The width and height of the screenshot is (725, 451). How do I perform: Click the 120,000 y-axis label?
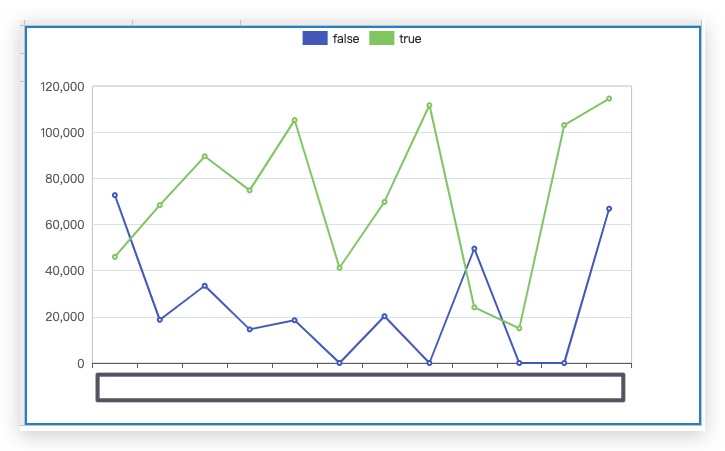(62, 86)
